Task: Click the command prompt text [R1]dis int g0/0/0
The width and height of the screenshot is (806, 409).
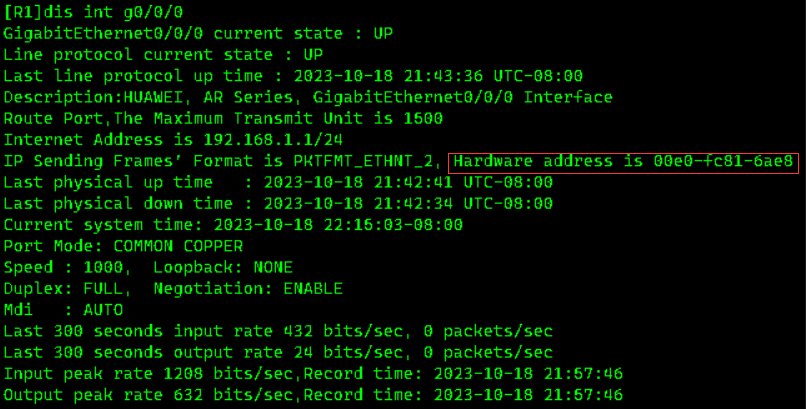Action: tap(83, 12)
